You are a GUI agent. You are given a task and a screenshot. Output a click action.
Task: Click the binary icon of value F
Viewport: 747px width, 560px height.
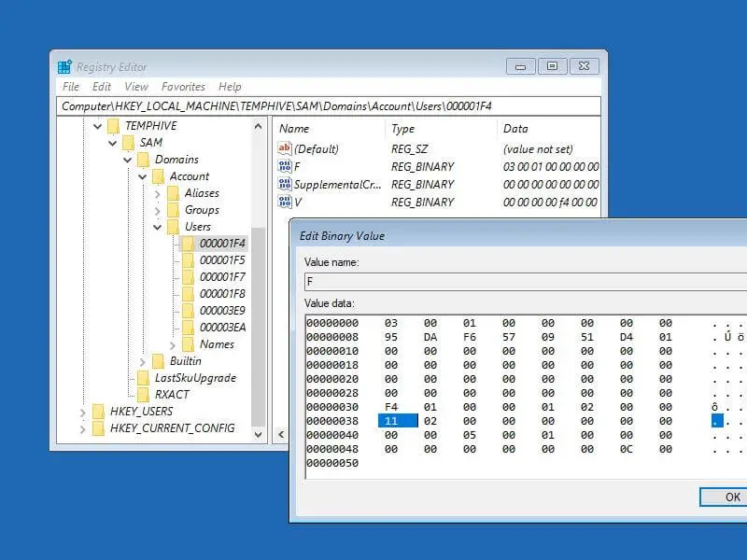[285, 166]
